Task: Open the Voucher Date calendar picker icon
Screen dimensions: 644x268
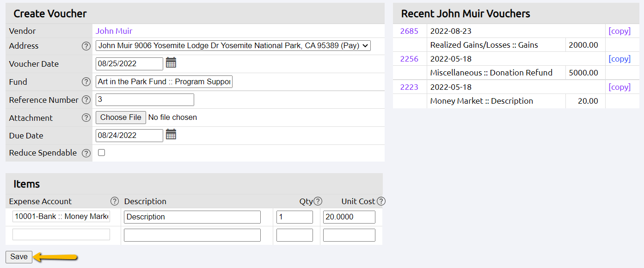Action: pyautogui.click(x=171, y=63)
